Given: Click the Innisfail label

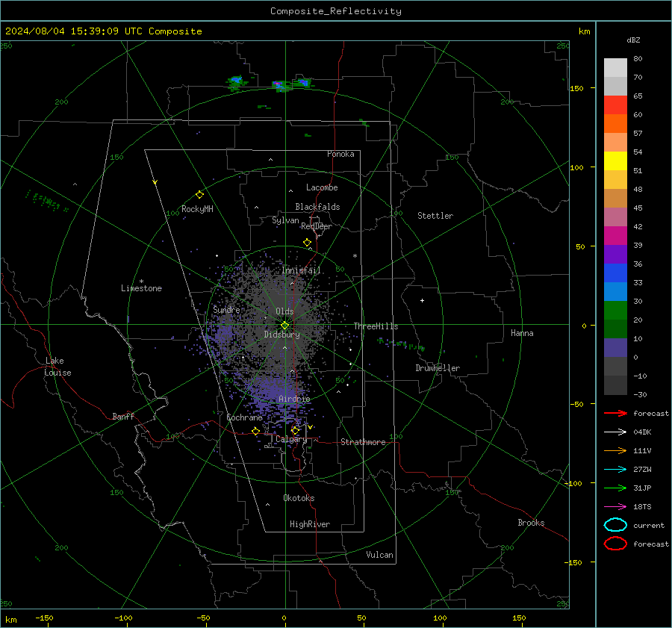Looking at the screenshot, I should tap(301, 270).
